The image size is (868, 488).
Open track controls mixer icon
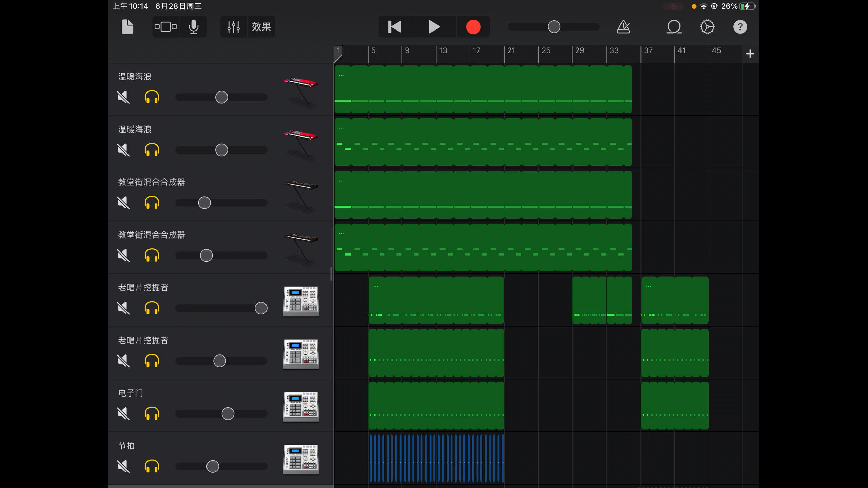233,27
